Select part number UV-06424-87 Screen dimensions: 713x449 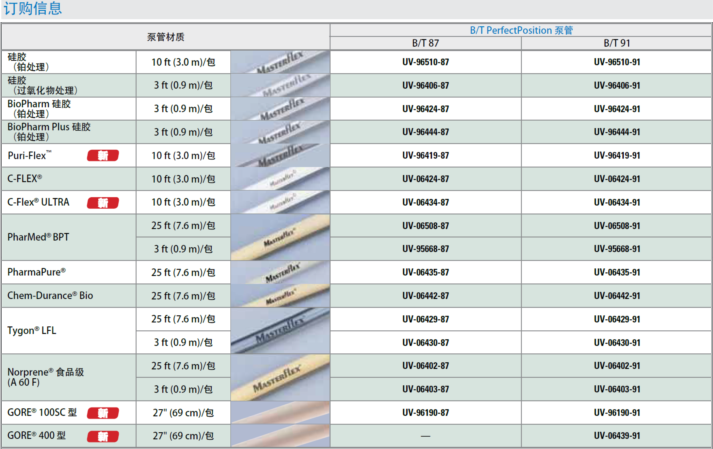click(426, 179)
